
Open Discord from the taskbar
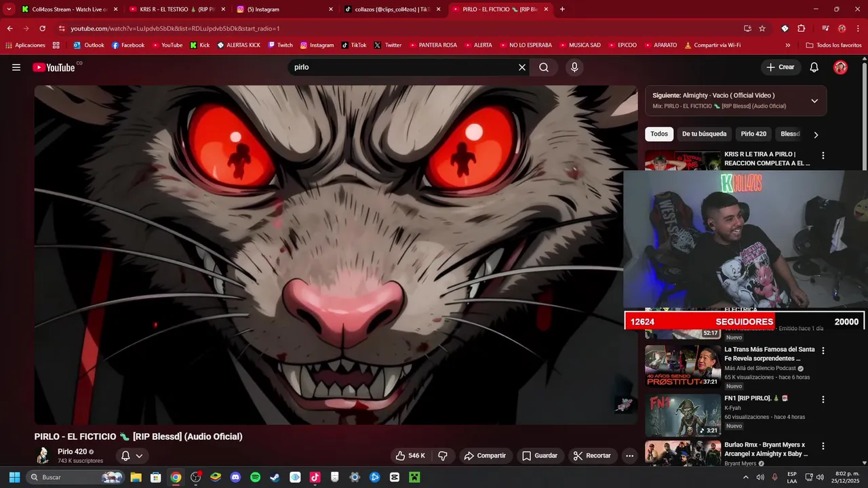235,477
